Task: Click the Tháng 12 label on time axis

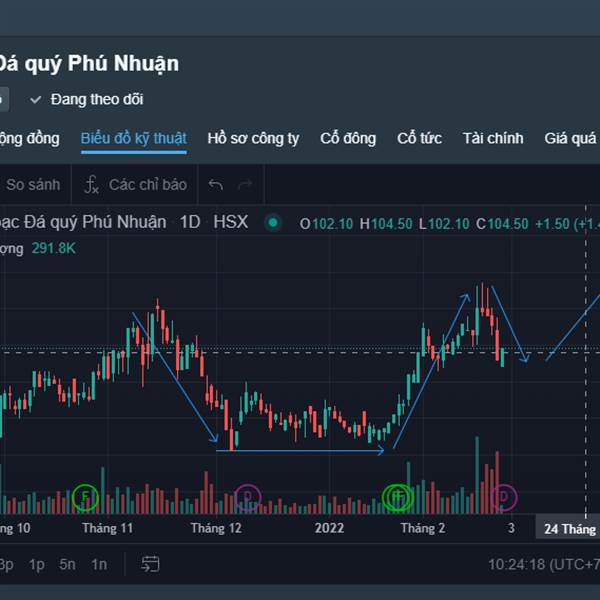Action: click(x=216, y=528)
